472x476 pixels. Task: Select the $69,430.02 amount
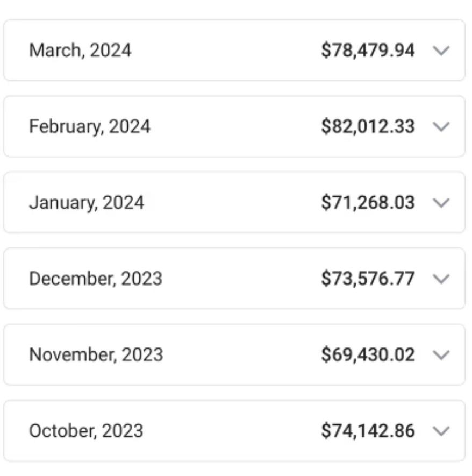[368, 355]
